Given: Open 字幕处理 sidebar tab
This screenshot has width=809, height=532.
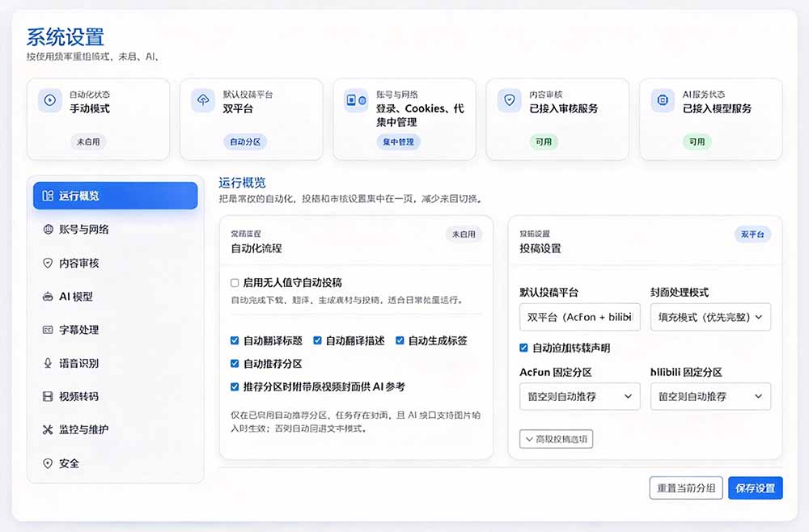Looking at the screenshot, I should [116, 330].
